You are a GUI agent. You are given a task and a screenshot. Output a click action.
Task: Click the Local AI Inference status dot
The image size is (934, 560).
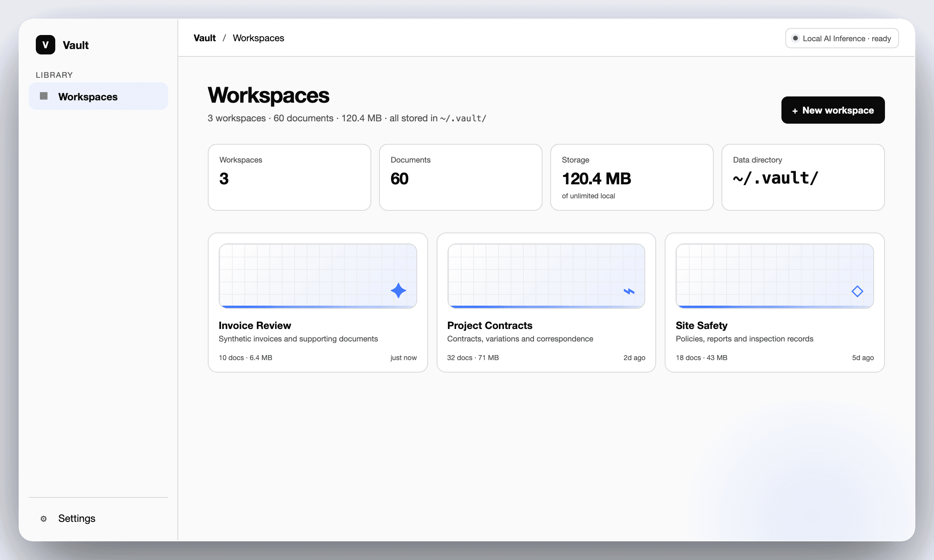795,38
